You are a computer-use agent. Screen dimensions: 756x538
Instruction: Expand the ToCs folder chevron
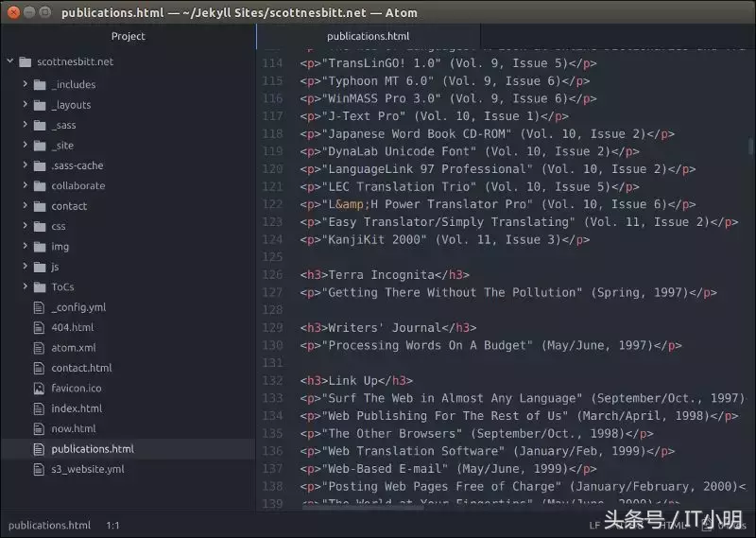[26, 286]
